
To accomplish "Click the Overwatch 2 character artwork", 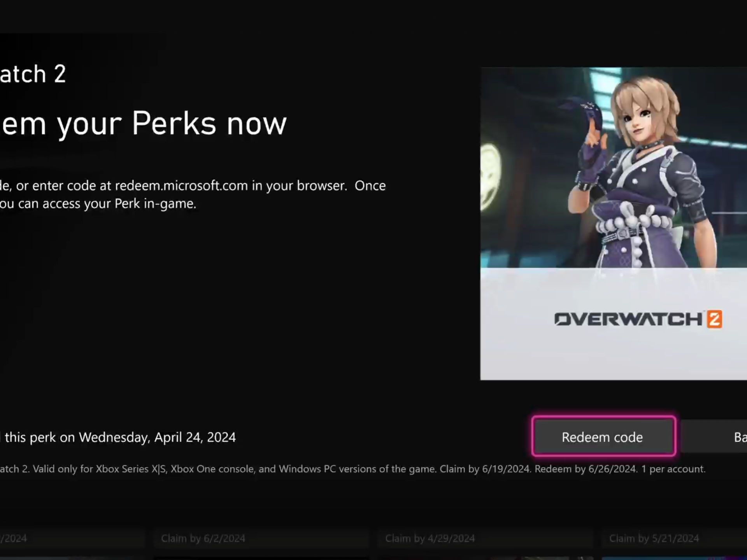I will pyautogui.click(x=622, y=167).
